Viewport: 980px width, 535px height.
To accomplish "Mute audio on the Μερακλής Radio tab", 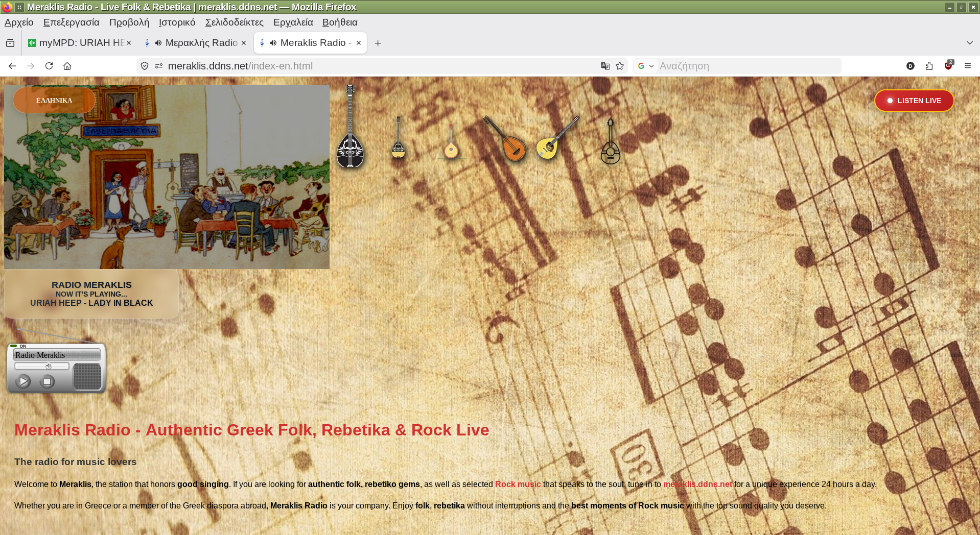I will click(158, 43).
